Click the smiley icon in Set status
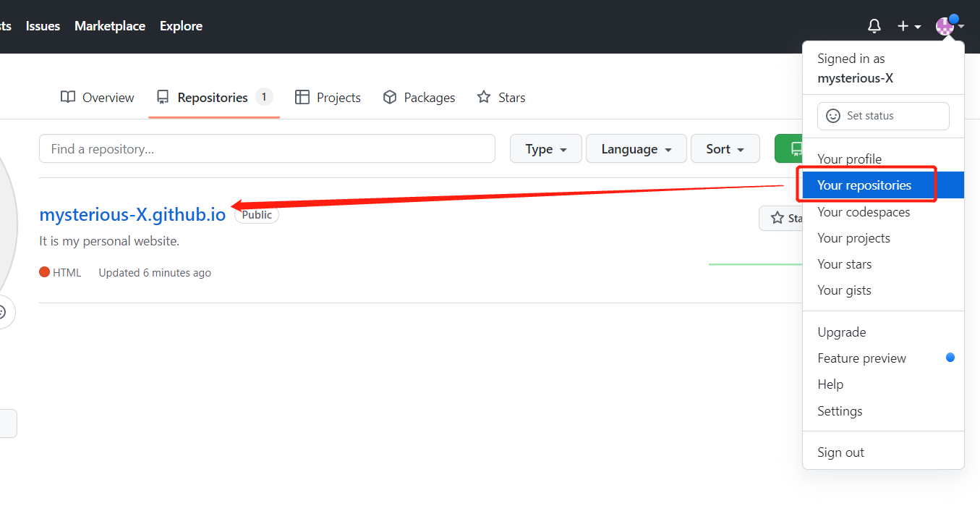The image size is (980, 506). click(833, 116)
